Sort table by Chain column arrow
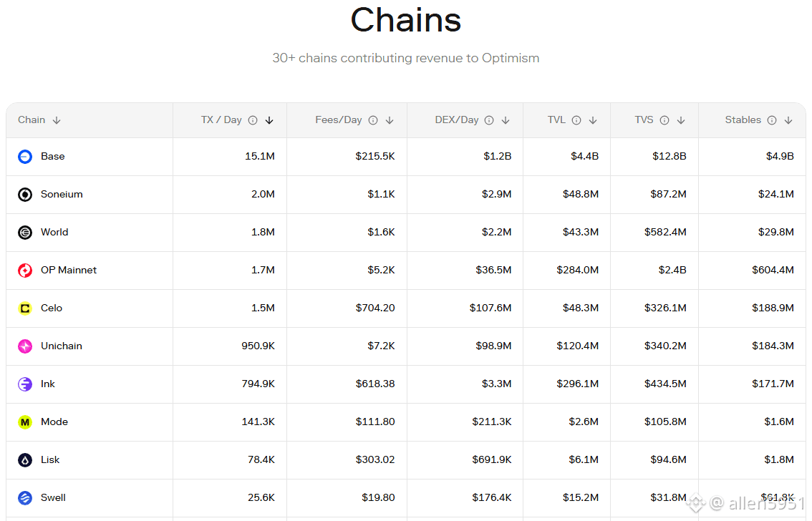The image size is (812, 521). click(57, 120)
